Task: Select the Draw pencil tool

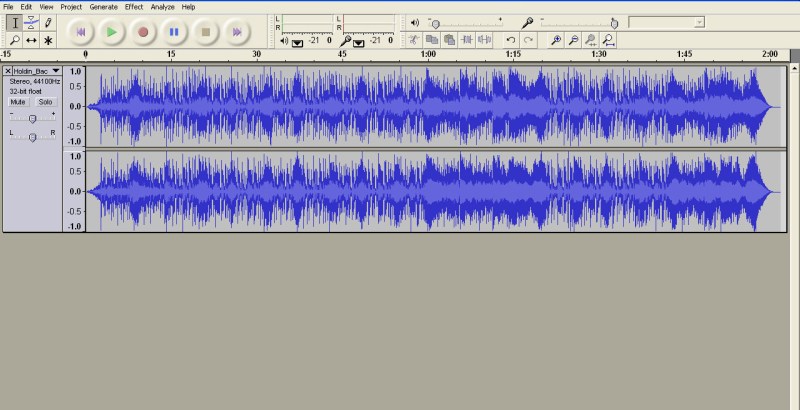Action: 48,23
